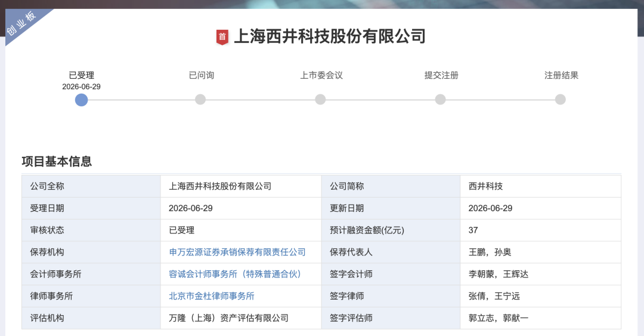The height and width of the screenshot is (336, 644).
Task: Click the 预计融资金额(亿元) label cell
Action: point(391,230)
